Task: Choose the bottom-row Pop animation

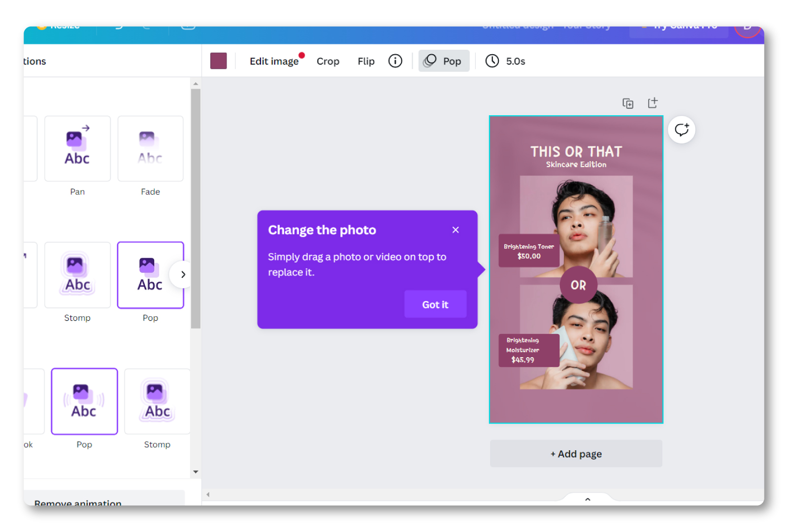Action: [84, 401]
